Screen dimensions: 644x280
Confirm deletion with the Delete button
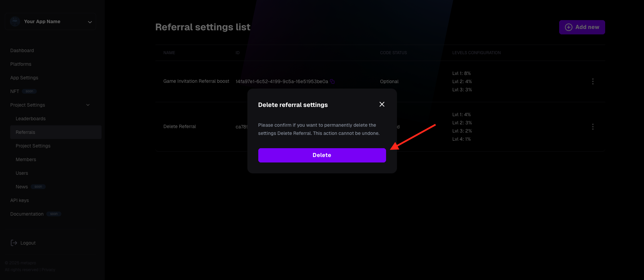322,155
